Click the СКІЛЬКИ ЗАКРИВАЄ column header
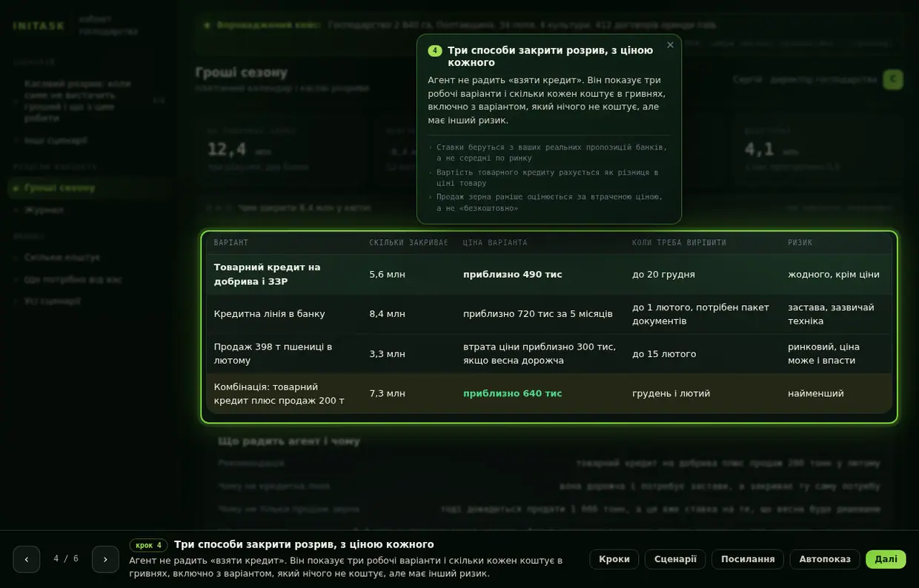The height and width of the screenshot is (588, 919). [408, 243]
